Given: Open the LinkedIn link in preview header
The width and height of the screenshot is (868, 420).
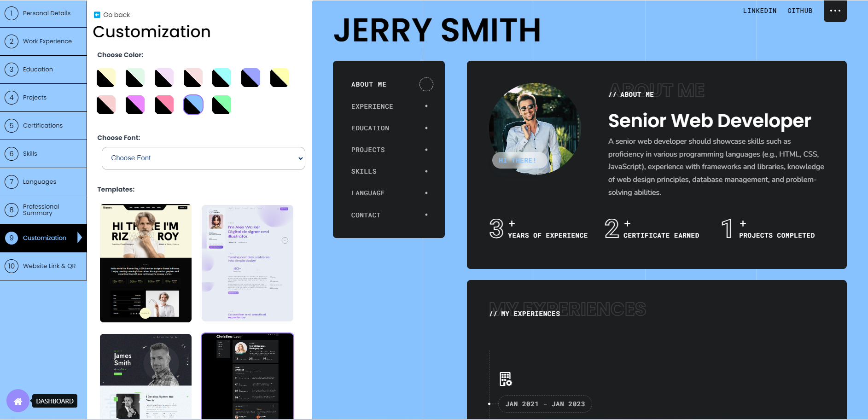Looking at the screenshot, I should click(x=759, y=11).
